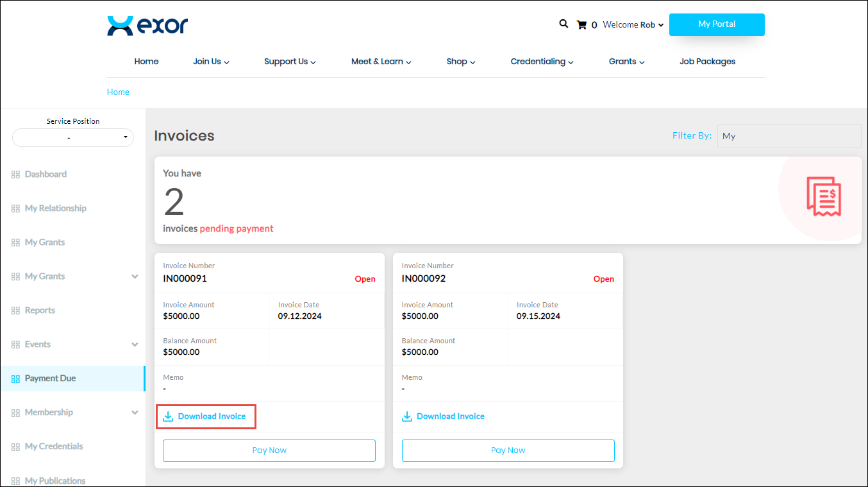Click Pay Now for invoice IN000091
868x487 pixels.
click(x=269, y=450)
